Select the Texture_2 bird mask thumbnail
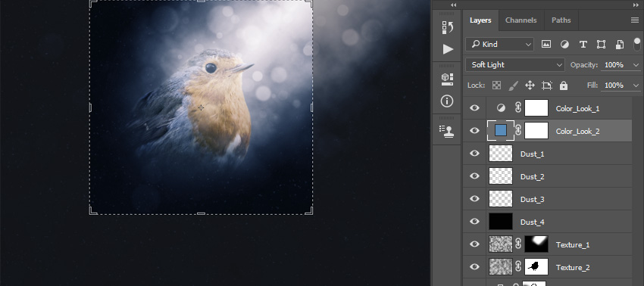 click(x=536, y=267)
